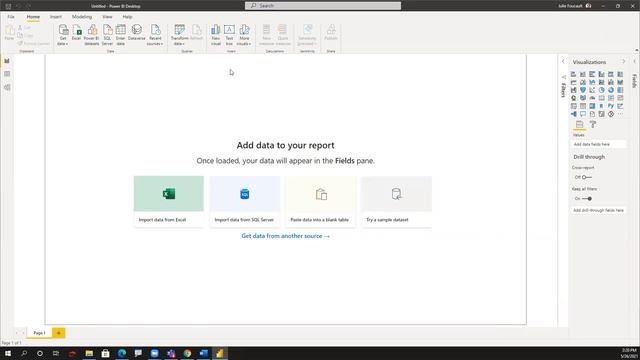Insert a New visual from ribbon
640x360 pixels.
click(216, 35)
